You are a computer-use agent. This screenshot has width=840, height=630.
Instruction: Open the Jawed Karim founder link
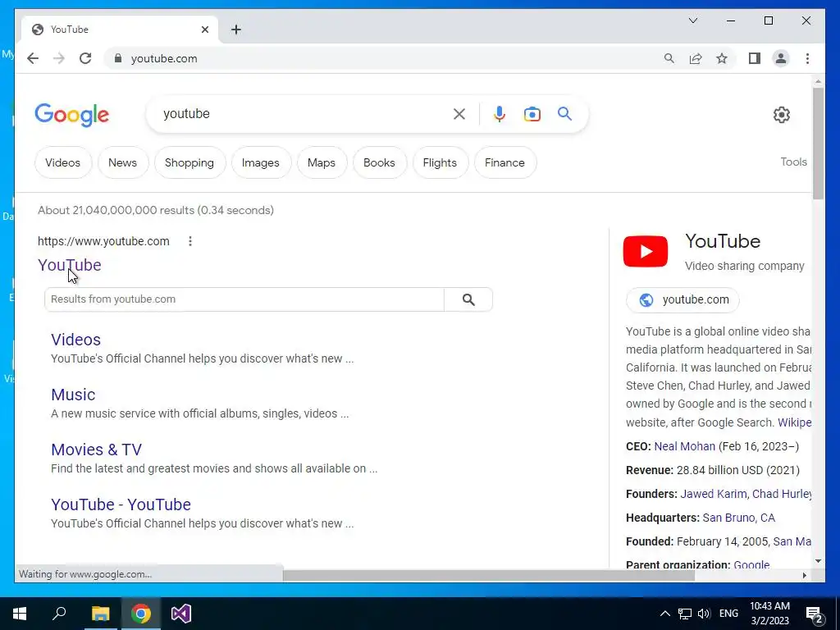click(x=714, y=494)
